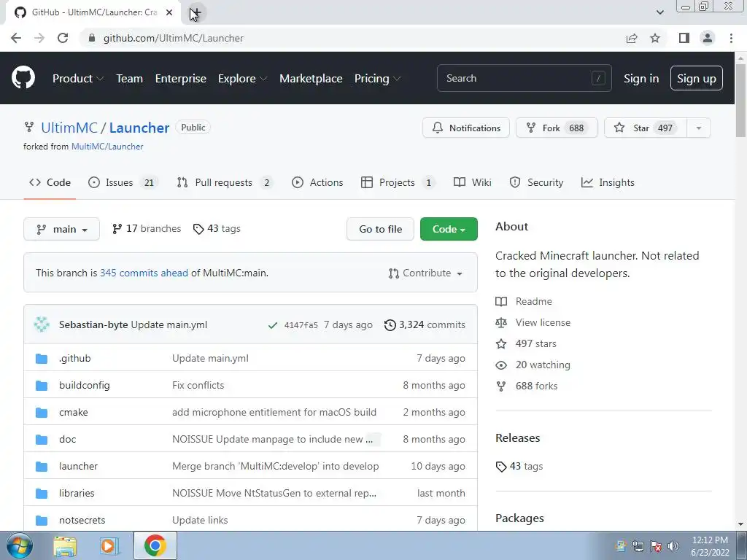Image resolution: width=747 pixels, height=560 pixels.
Task: Click the GitHub Octocat logo
Action: pyautogui.click(x=23, y=78)
